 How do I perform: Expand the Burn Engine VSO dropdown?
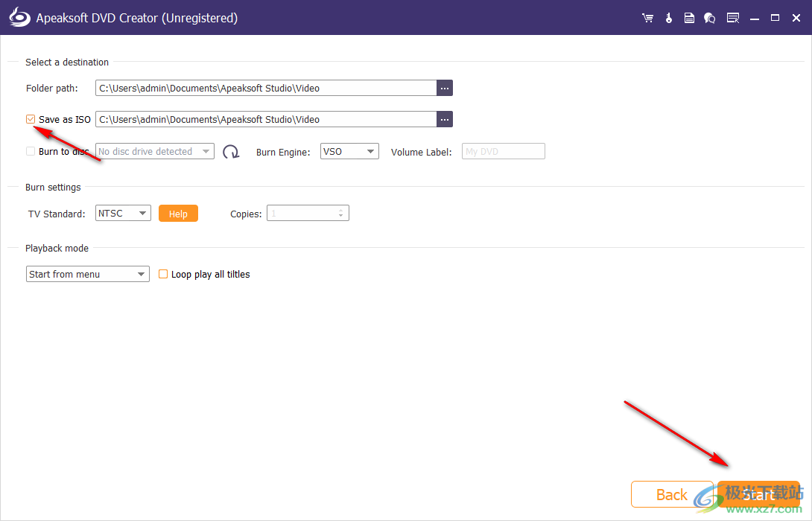point(349,151)
